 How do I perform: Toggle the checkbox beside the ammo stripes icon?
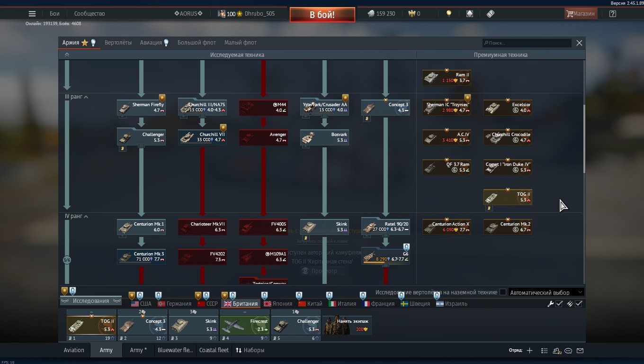(579, 304)
